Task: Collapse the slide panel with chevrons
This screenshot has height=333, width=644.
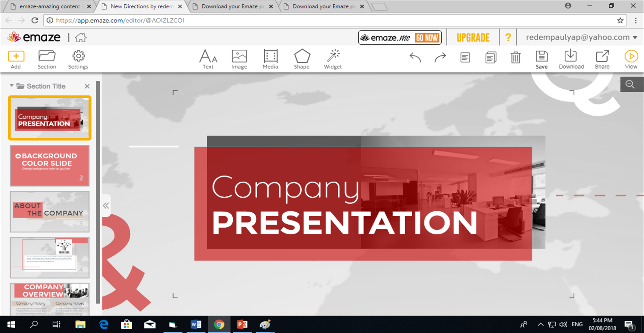Action: click(x=106, y=206)
